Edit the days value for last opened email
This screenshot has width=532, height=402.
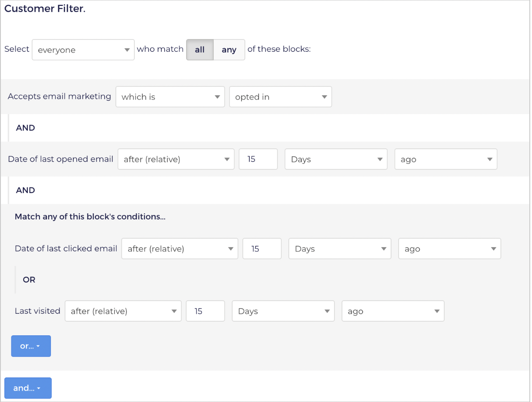point(258,159)
